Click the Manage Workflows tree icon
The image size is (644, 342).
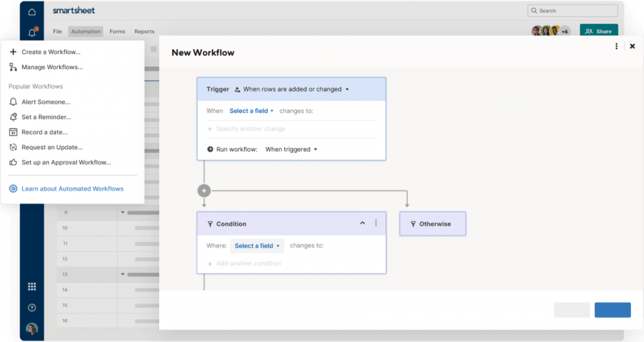click(x=13, y=67)
